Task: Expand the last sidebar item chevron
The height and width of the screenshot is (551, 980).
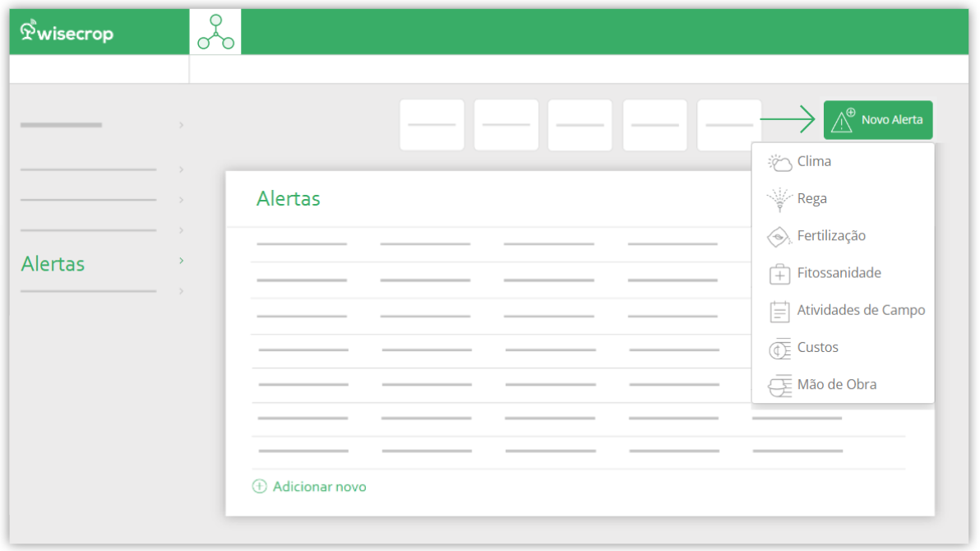Action: click(x=181, y=291)
